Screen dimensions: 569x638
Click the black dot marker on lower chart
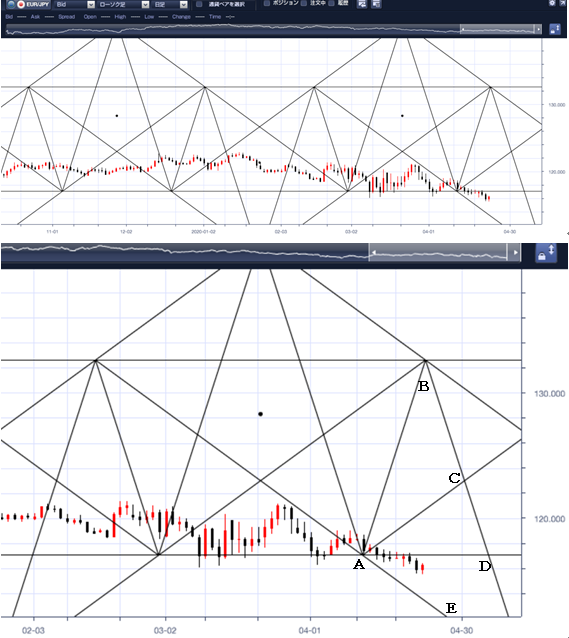[x=260, y=414]
